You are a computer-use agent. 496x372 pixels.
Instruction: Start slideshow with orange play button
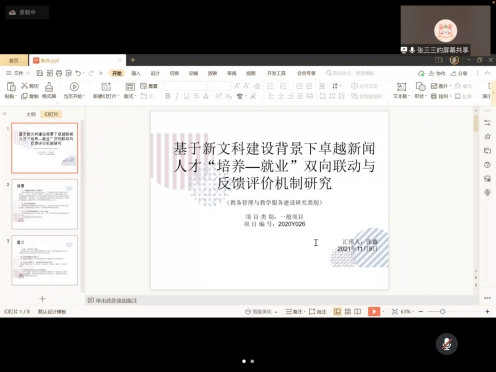pos(374,311)
